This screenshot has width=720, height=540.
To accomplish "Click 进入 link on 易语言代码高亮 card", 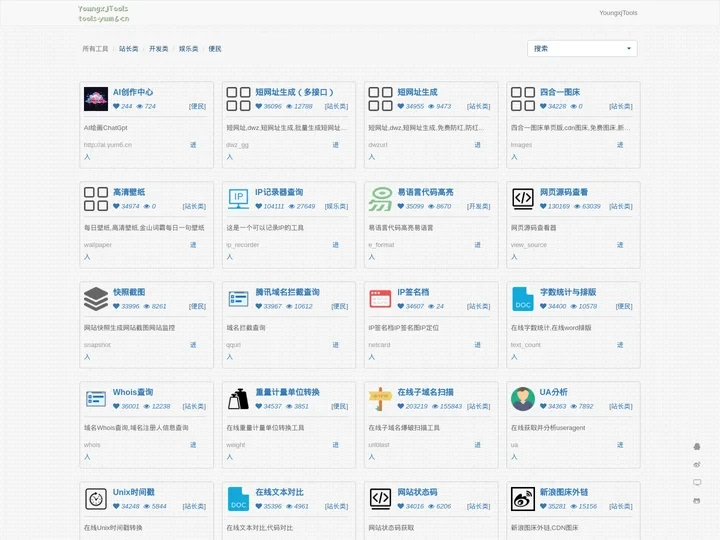I will 478,245.
